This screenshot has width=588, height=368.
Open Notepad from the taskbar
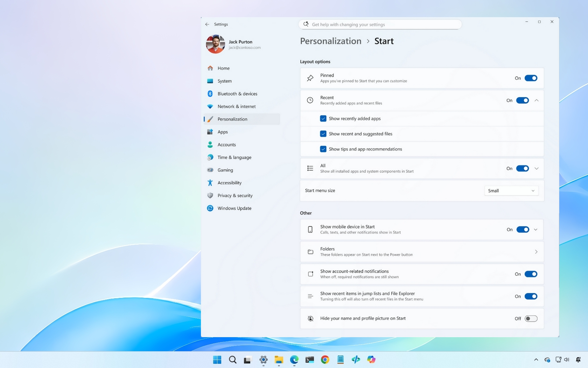[x=341, y=360]
